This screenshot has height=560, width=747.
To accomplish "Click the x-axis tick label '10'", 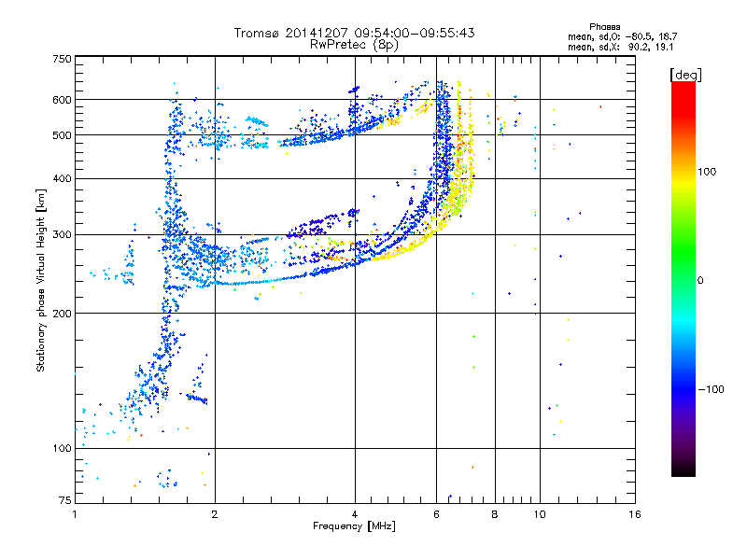I will [x=540, y=514].
